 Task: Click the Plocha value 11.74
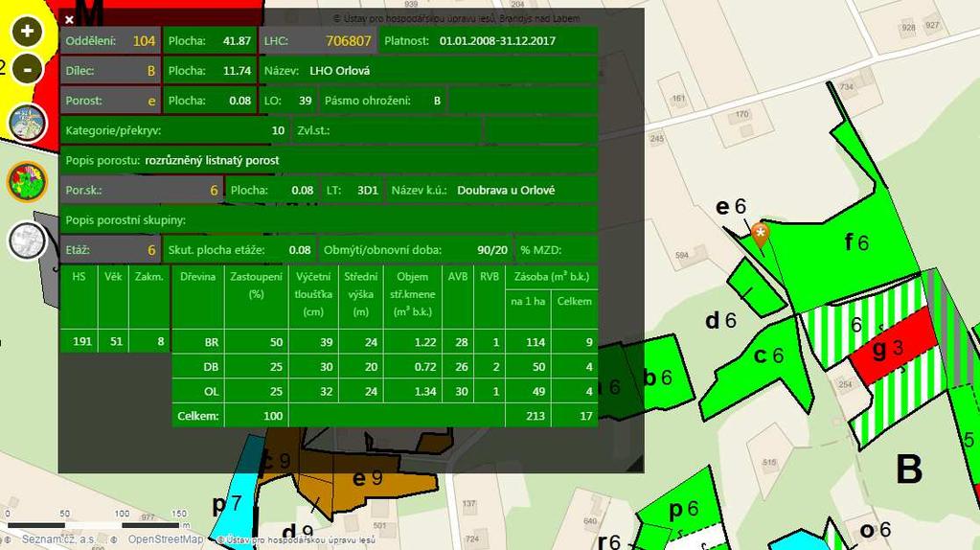tap(237, 71)
